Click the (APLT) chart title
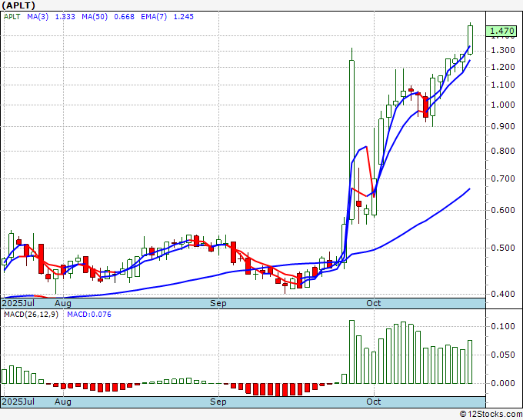Image resolution: width=523 pixels, height=420 pixels. point(18,5)
